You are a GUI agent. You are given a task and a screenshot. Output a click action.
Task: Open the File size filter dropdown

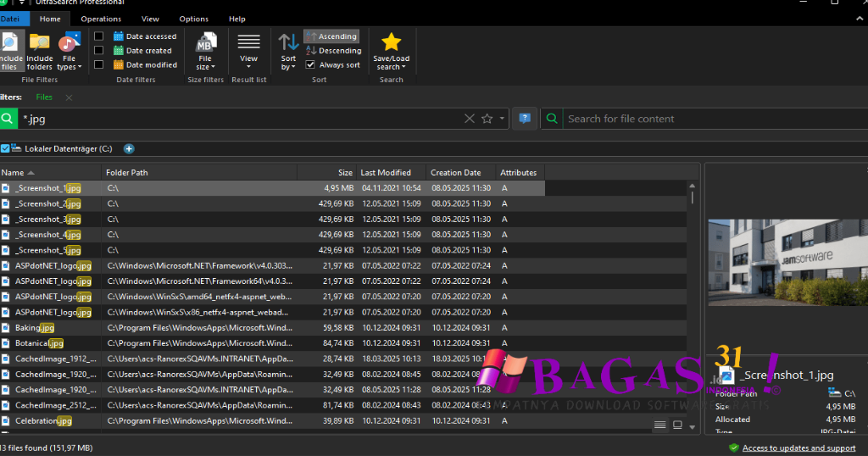click(205, 52)
